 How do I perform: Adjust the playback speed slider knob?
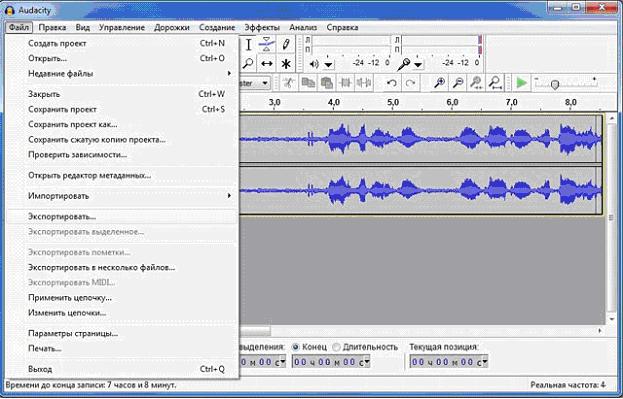(555, 85)
